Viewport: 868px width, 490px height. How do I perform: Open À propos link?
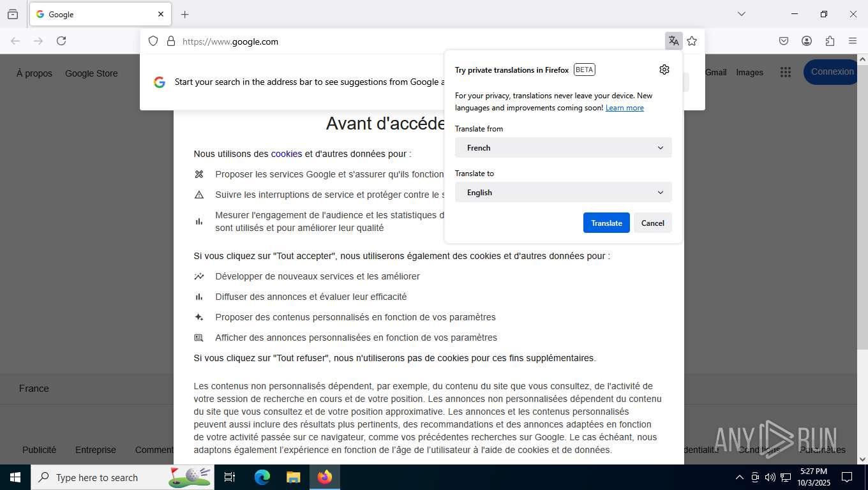click(x=34, y=73)
